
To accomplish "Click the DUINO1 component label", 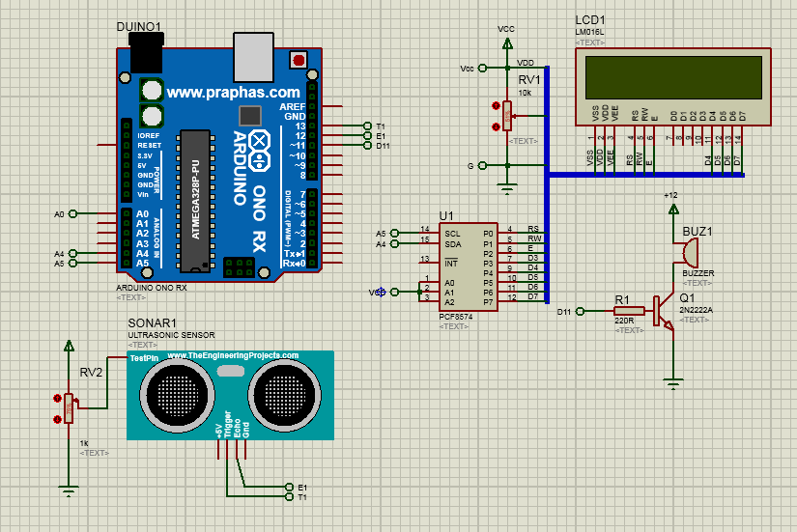I will pos(138,26).
